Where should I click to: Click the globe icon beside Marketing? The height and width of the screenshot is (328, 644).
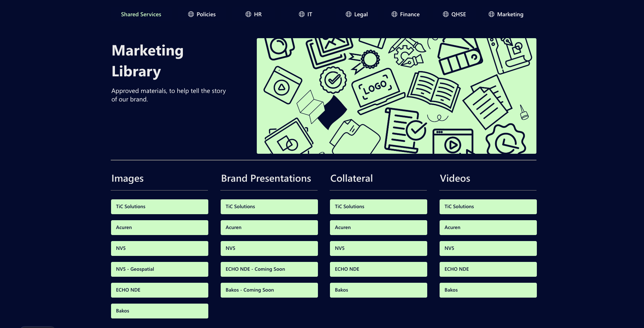point(492,14)
